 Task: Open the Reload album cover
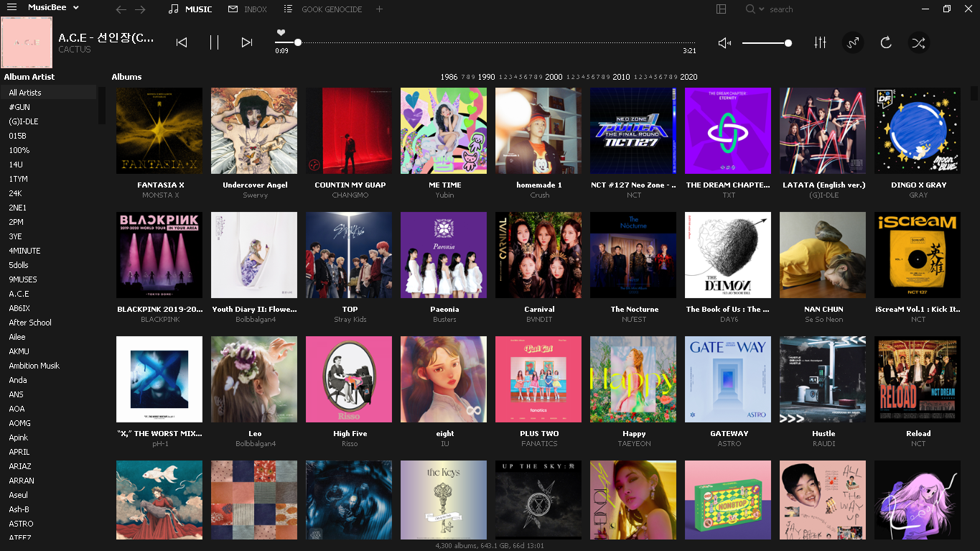(918, 379)
